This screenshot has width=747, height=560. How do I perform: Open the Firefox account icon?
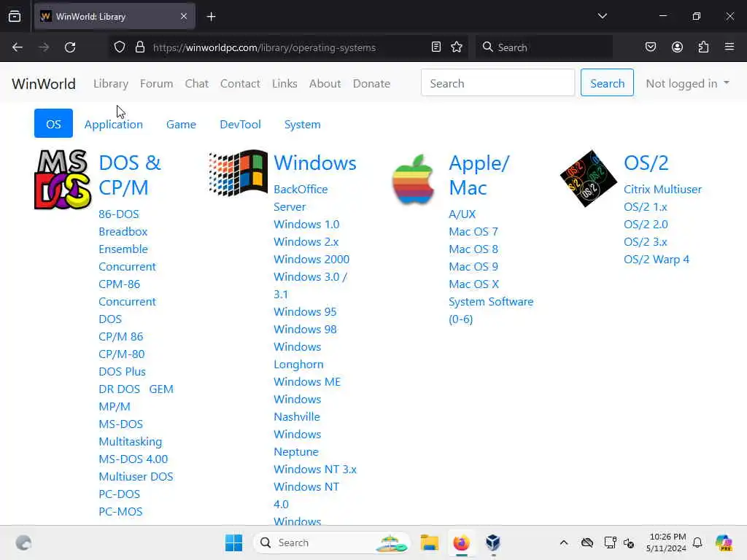click(677, 47)
